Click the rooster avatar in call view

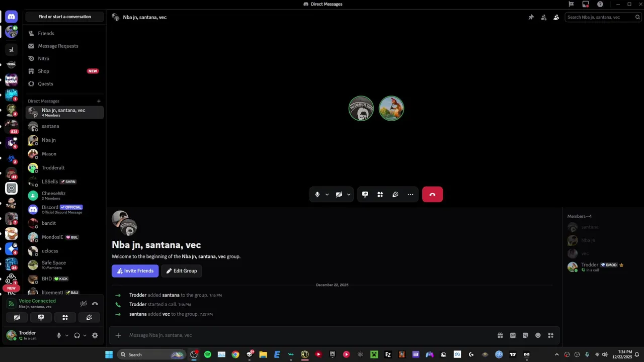click(x=391, y=109)
